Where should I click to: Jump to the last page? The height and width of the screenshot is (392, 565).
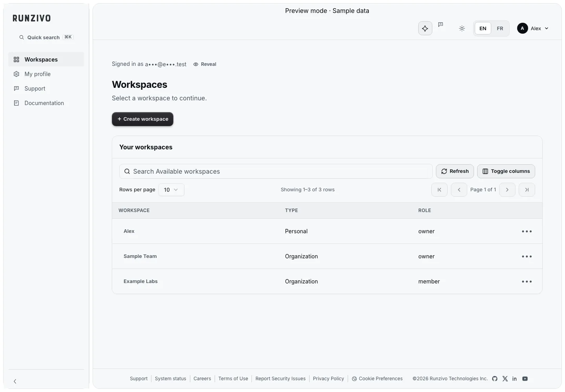[x=527, y=190]
